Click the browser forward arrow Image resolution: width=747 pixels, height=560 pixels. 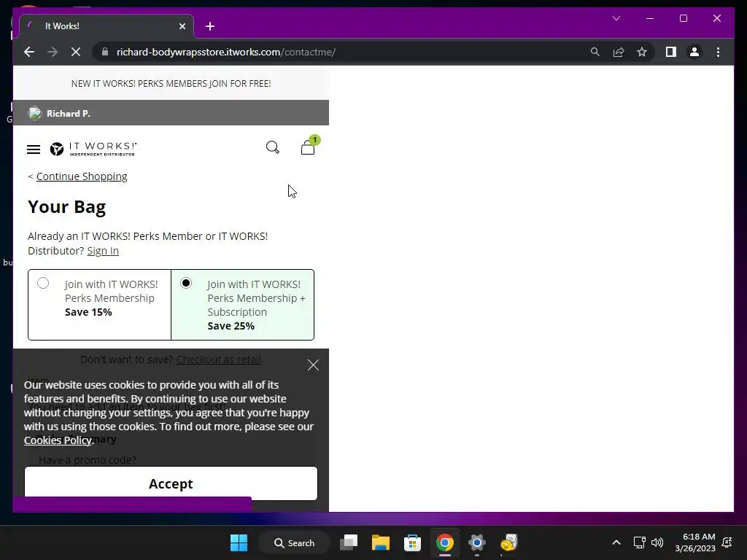(53, 52)
